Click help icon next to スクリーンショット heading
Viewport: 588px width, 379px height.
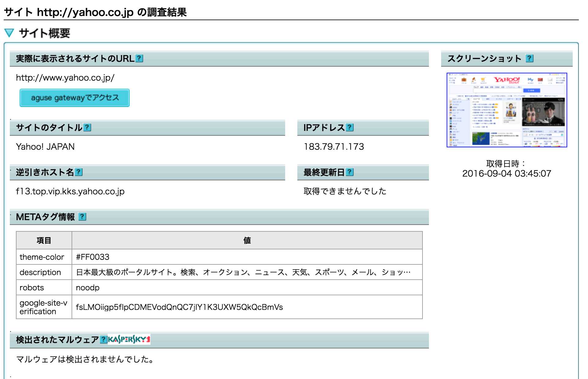[x=530, y=58]
